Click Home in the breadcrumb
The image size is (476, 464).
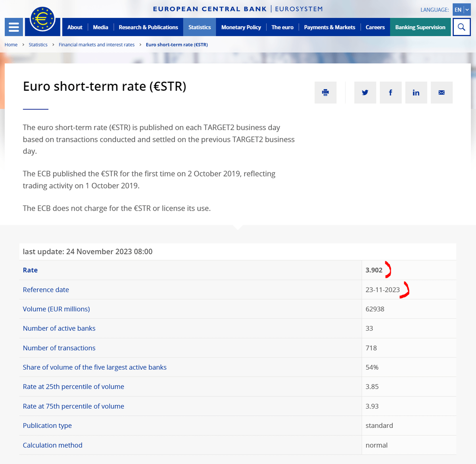coord(11,45)
